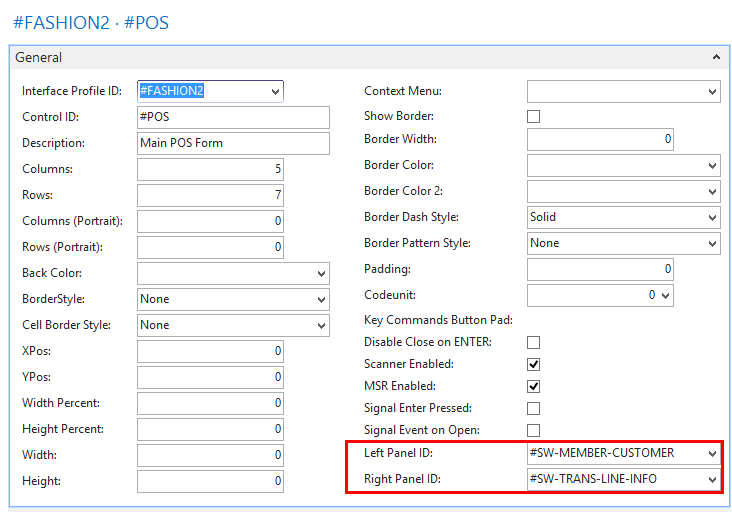Uncheck the Scanner Enabled checkbox
Image resolution: width=732 pixels, height=512 pixels.
pyautogui.click(x=534, y=365)
